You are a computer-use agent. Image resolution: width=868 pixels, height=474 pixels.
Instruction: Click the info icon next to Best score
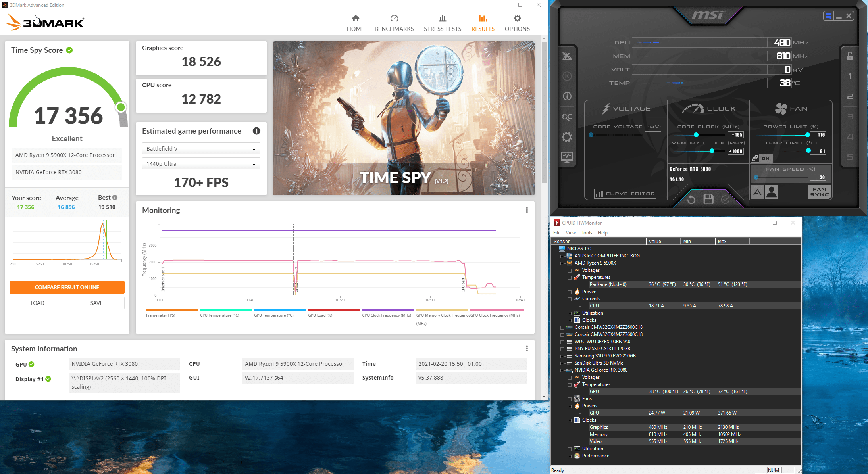(115, 197)
